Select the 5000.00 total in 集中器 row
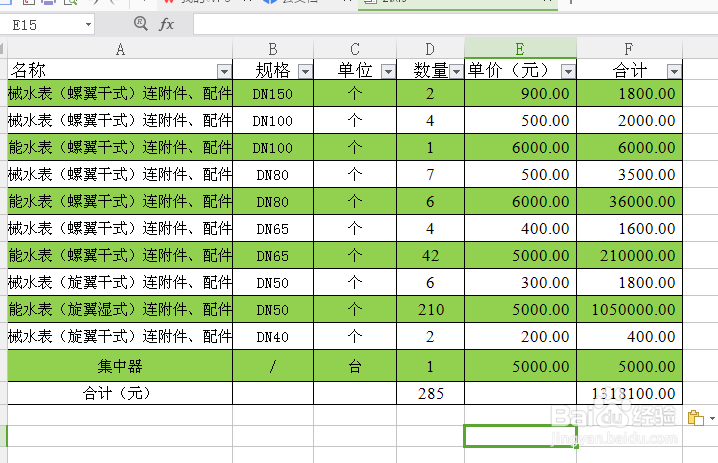This screenshot has width=718, height=463. point(629,366)
